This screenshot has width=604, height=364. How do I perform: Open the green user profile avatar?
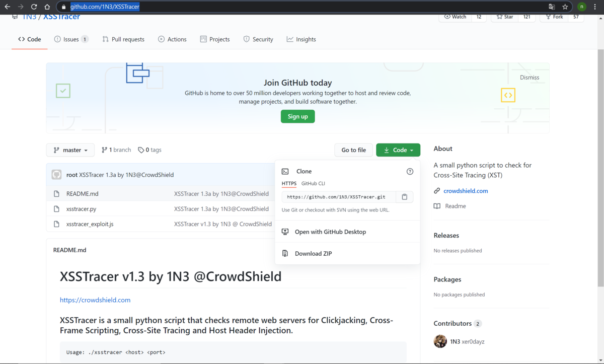[582, 7]
